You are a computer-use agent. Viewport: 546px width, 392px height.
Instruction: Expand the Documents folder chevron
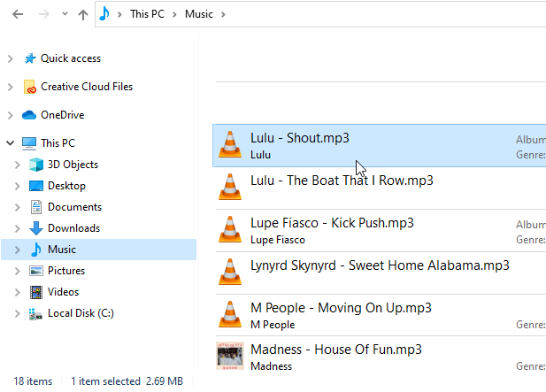click(17, 207)
